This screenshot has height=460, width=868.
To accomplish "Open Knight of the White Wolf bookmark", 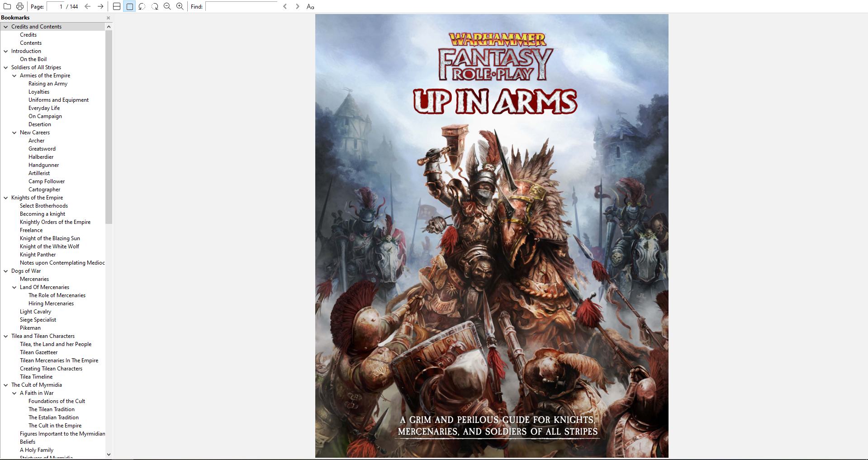I will point(49,247).
